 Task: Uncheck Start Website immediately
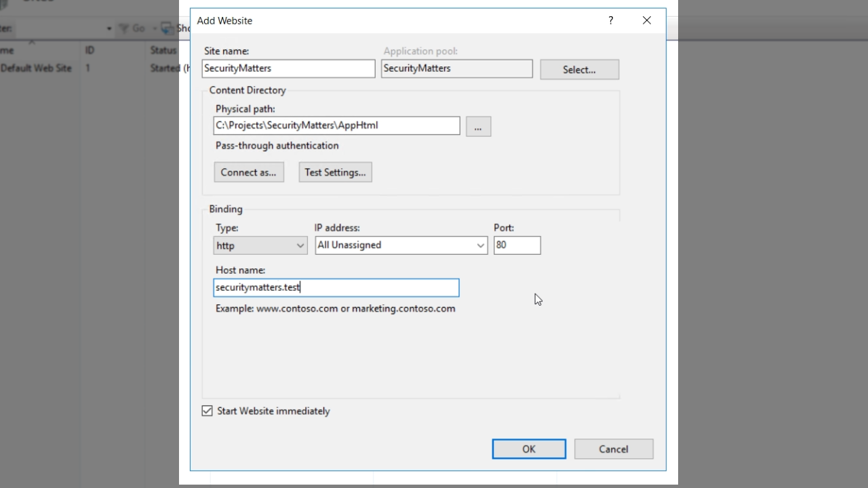(208, 411)
